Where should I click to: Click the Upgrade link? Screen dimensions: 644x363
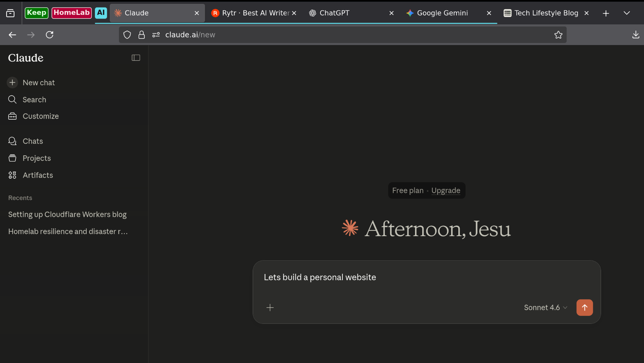(x=446, y=190)
